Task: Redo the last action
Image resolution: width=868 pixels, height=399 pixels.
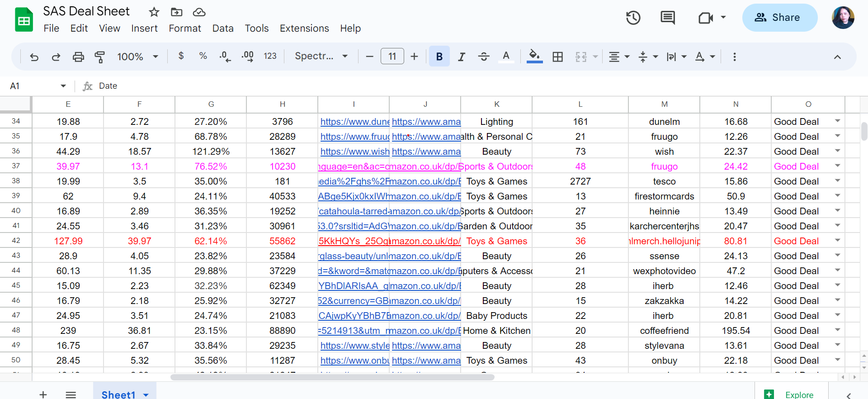Action: (x=56, y=57)
